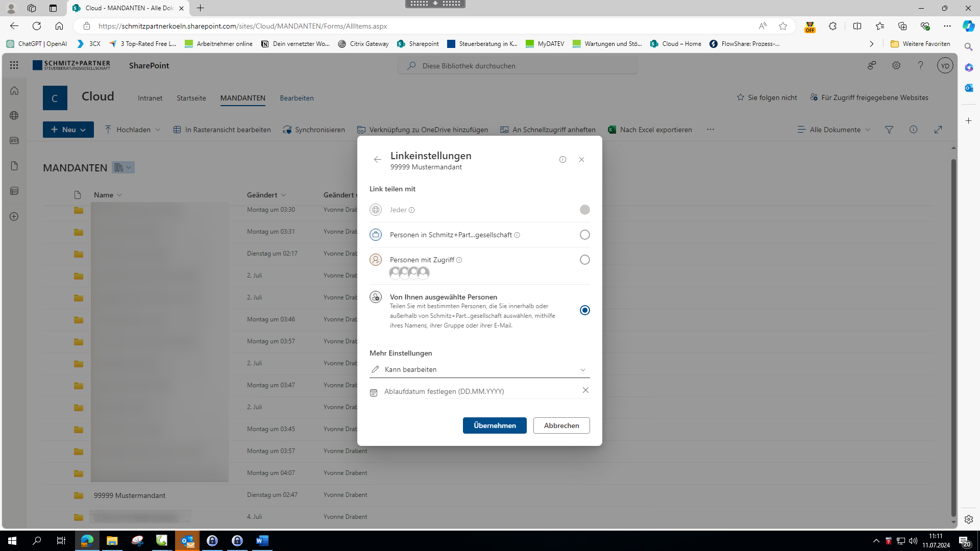Click SharePoint help question mark
980x551 pixels.
tap(920, 65)
